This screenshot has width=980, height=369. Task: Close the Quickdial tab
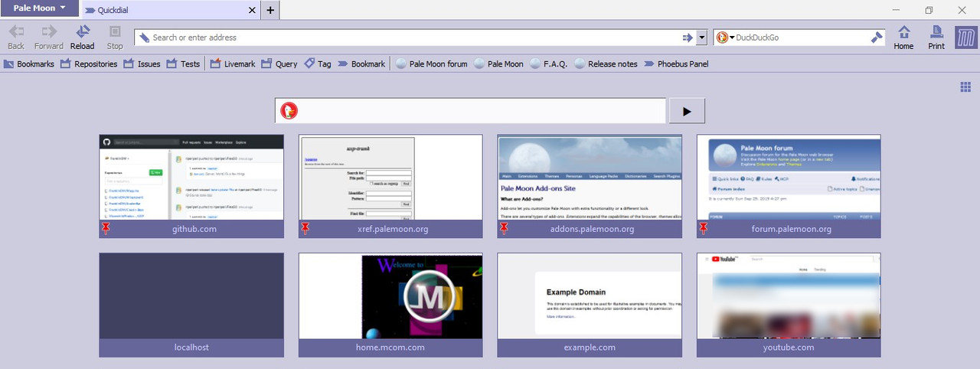252,10
